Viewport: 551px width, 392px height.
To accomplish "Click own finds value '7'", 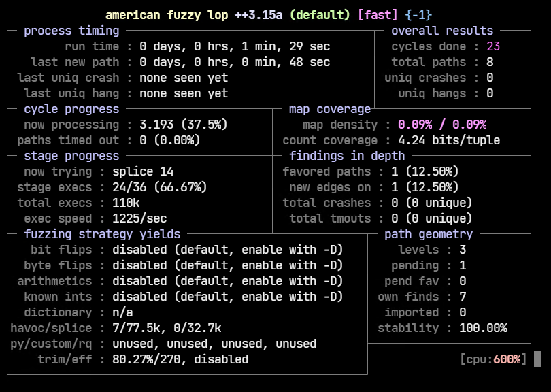I will click(x=463, y=297).
